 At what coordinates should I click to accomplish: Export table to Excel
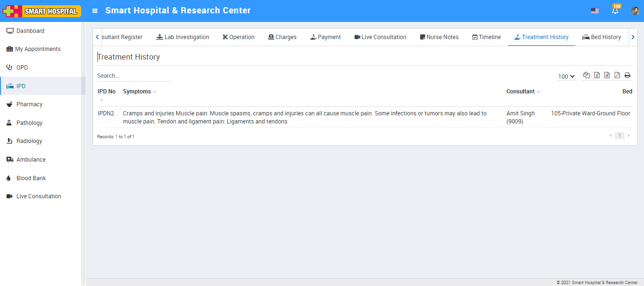(597, 75)
